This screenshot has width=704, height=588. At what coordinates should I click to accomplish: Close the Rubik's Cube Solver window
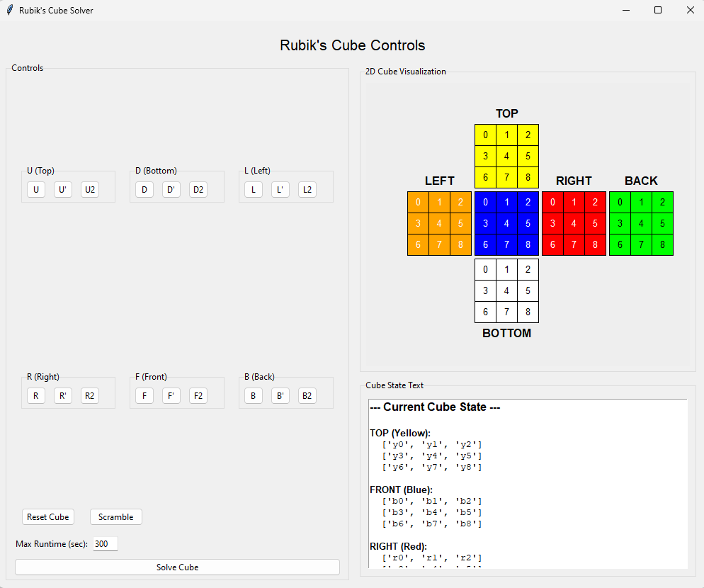point(691,10)
